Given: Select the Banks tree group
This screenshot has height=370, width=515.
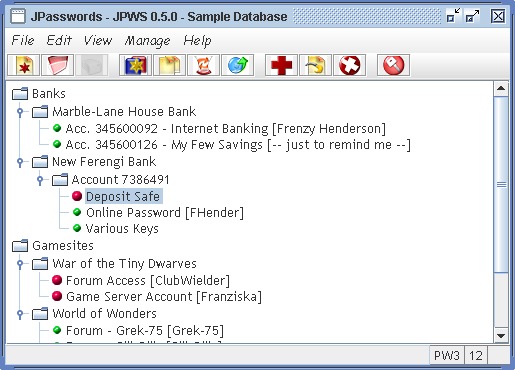Looking at the screenshot, I should [x=49, y=94].
